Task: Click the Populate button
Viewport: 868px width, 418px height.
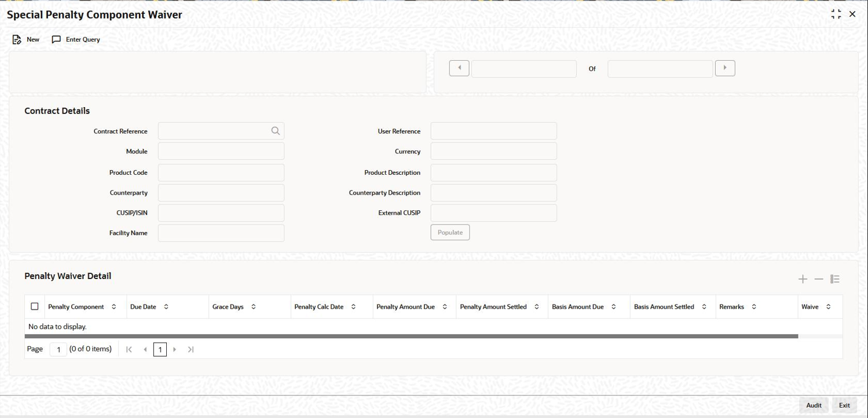Action: point(450,232)
